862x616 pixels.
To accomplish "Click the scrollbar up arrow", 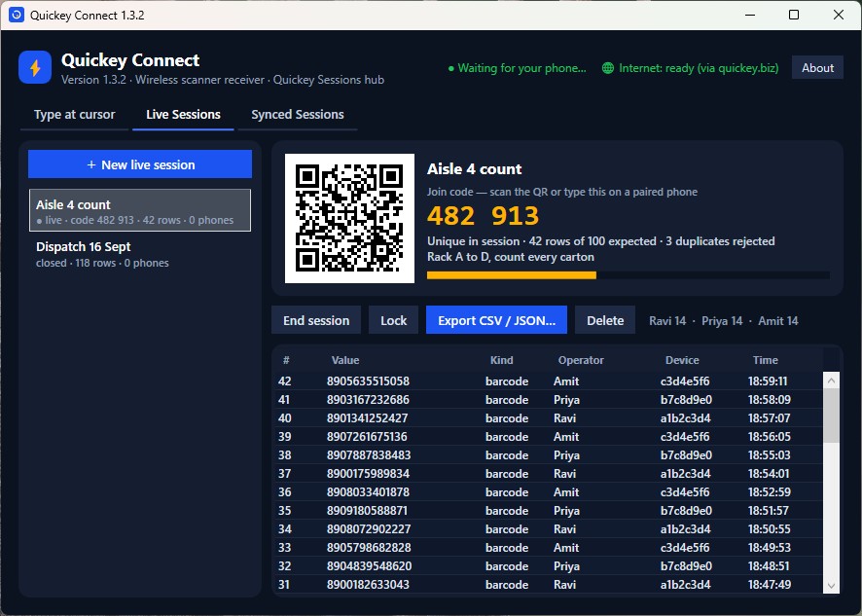I will 831,380.
